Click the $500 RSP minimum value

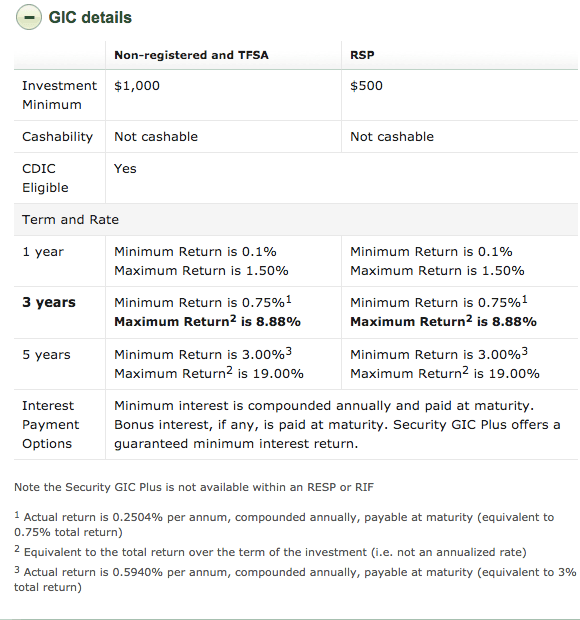tap(366, 86)
